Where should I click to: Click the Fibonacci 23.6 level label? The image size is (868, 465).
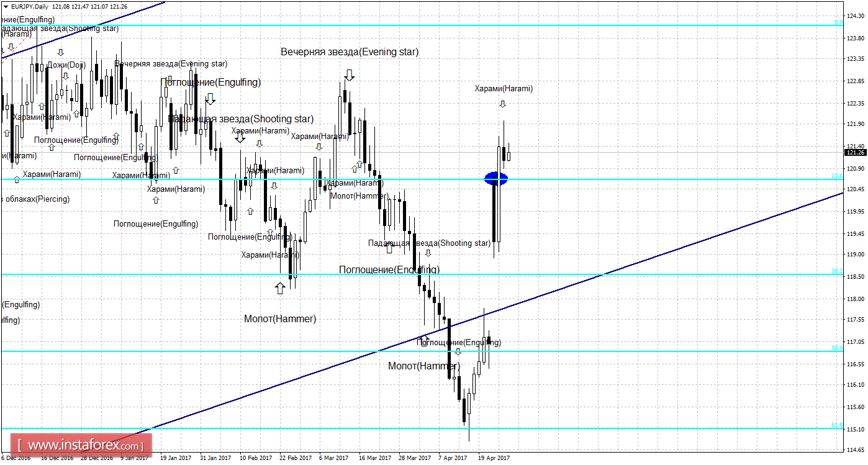pyautogui.click(x=837, y=176)
